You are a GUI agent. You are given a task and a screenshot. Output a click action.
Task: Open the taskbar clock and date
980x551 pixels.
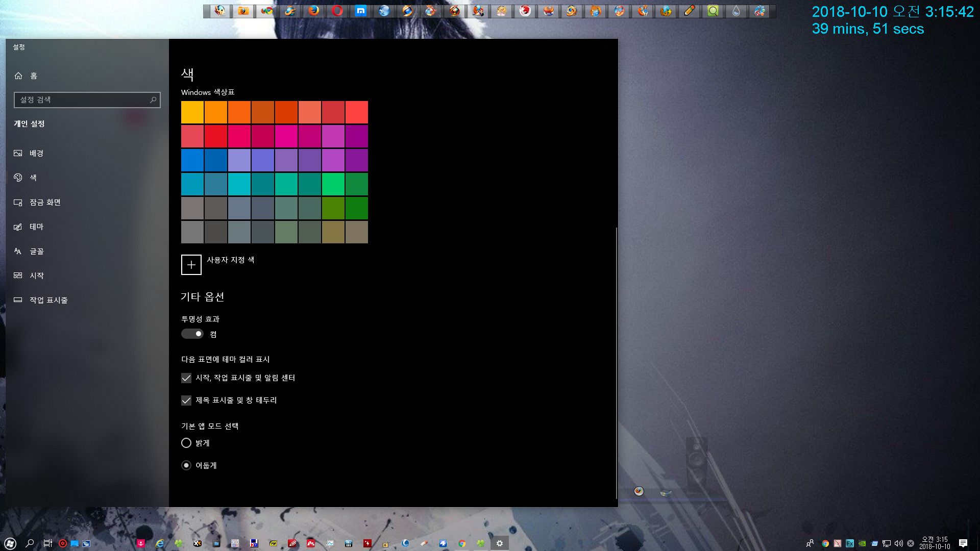click(934, 543)
